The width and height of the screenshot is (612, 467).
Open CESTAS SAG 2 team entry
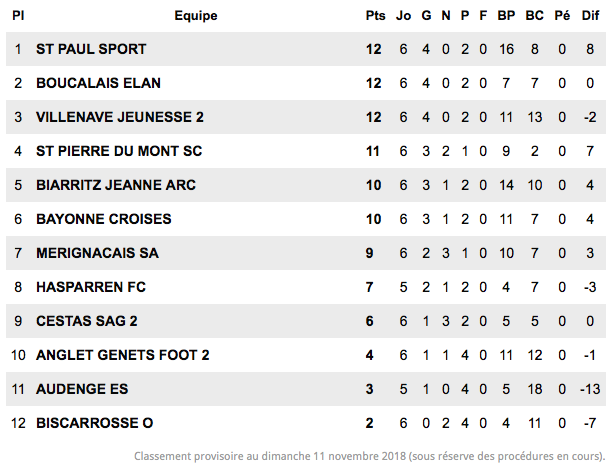click(x=87, y=321)
